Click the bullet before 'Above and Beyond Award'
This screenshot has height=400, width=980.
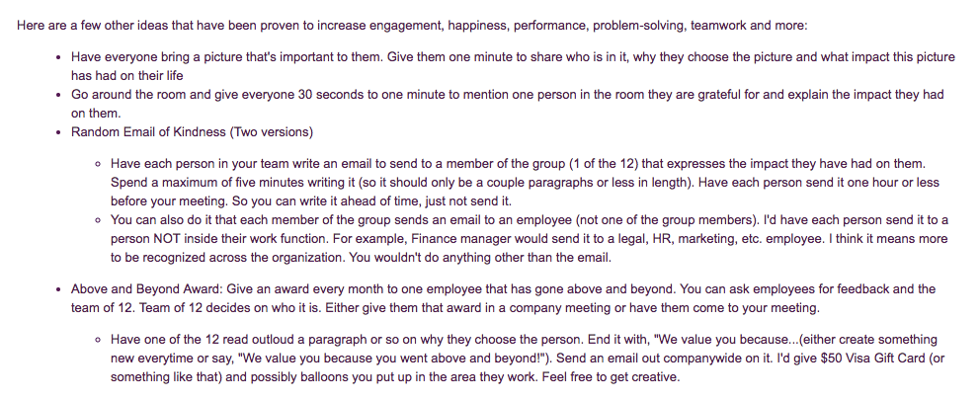pyautogui.click(x=58, y=289)
